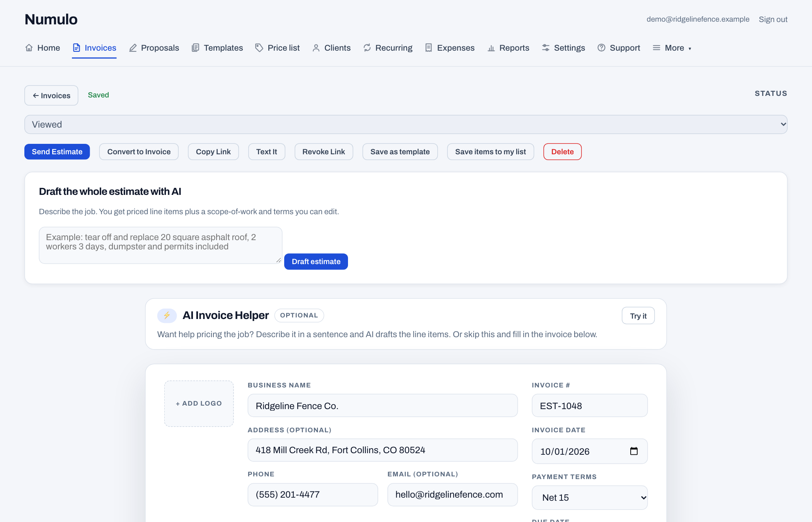Click the phone number field
Viewport: 812px width, 522px height.
313,495
